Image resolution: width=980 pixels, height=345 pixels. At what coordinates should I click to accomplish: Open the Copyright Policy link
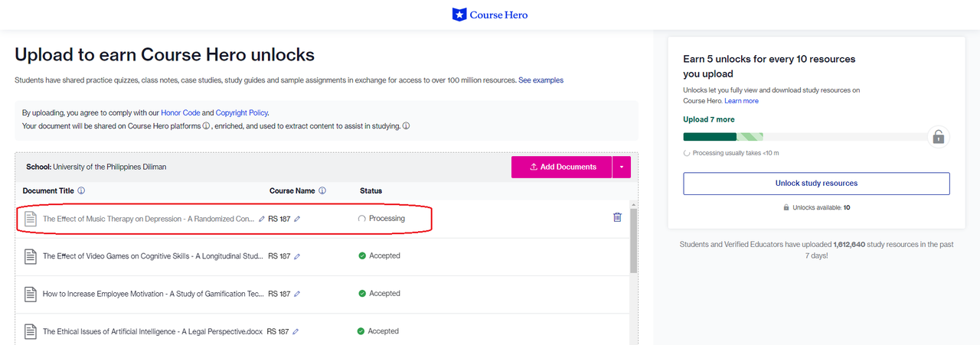pyautogui.click(x=242, y=112)
